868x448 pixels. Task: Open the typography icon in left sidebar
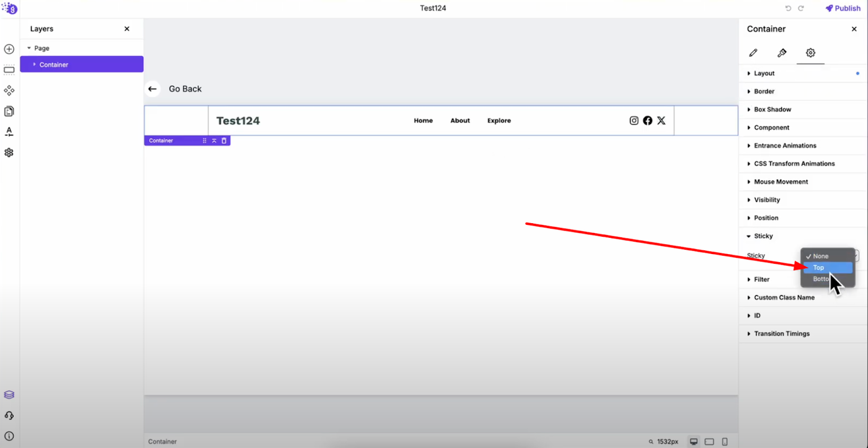click(x=9, y=132)
